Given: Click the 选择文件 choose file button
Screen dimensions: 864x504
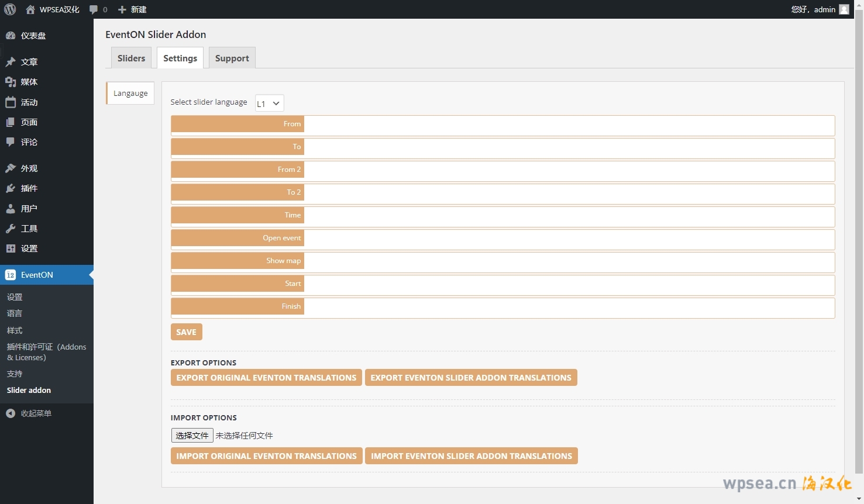Looking at the screenshot, I should pos(192,436).
